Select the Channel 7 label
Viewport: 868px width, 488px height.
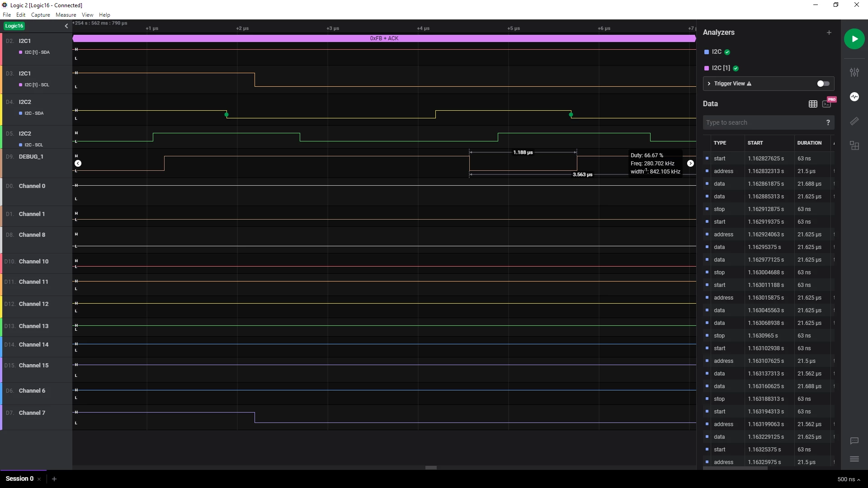pyautogui.click(x=32, y=413)
